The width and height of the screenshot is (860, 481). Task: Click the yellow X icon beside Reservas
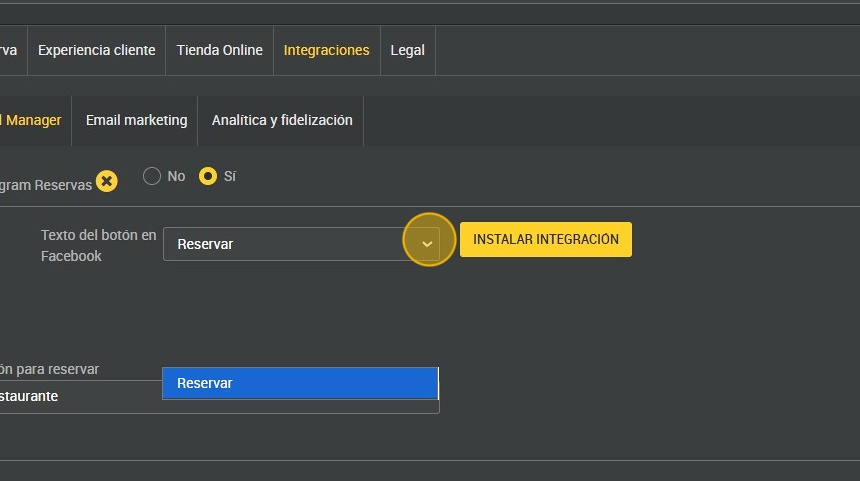coord(107,182)
